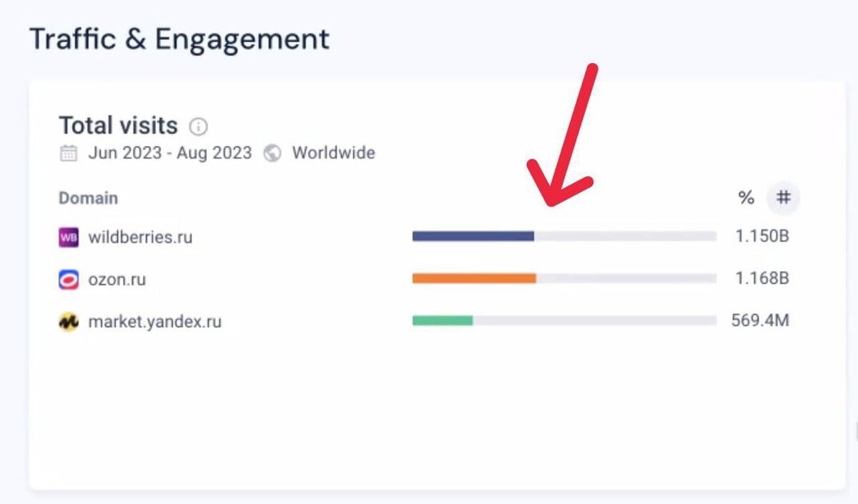
Task: Switch the visits display to percent mode
Action: [746, 198]
